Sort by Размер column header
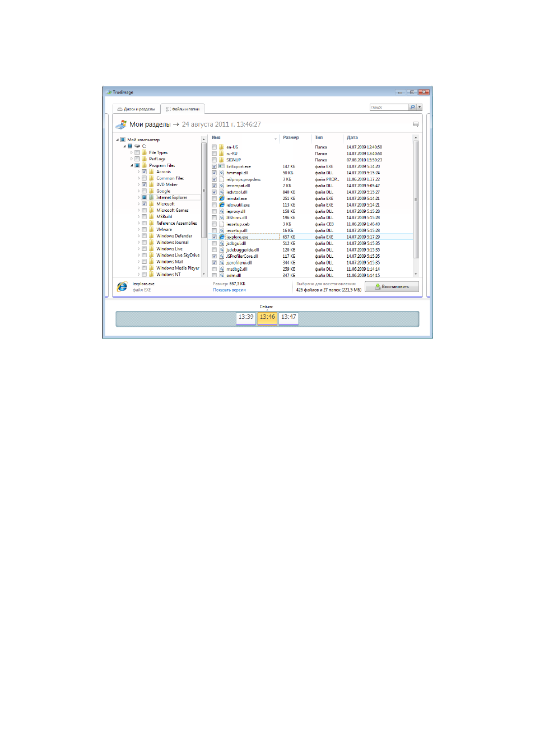 pos(291,138)
